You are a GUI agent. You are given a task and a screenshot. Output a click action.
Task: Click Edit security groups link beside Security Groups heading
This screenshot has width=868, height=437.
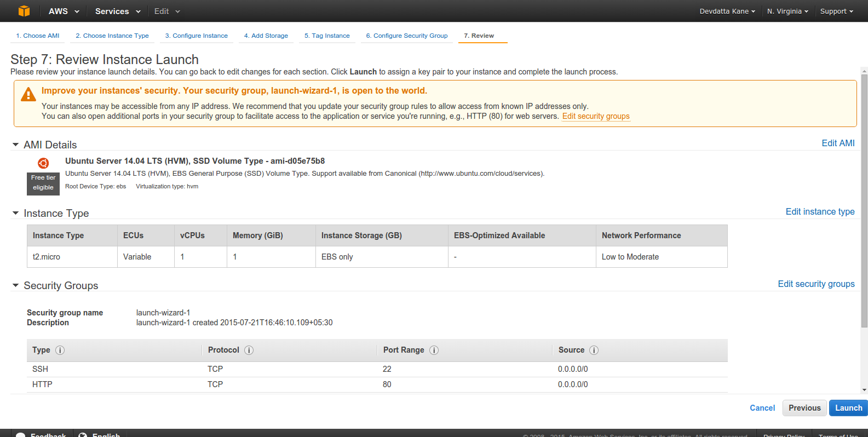click(x=816, y=284)
